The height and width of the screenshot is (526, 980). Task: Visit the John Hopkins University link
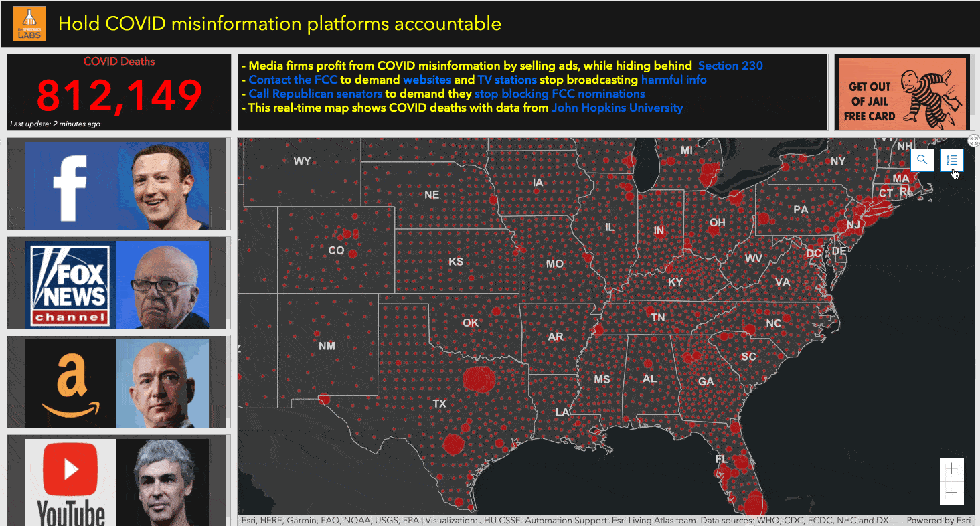[x=617, y=108]
